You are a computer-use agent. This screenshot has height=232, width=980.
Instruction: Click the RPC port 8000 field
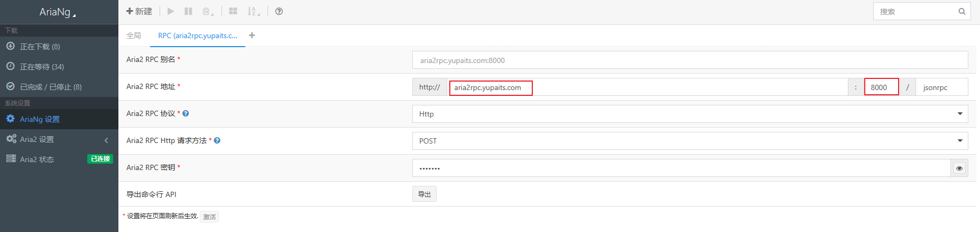click(881, 87)
